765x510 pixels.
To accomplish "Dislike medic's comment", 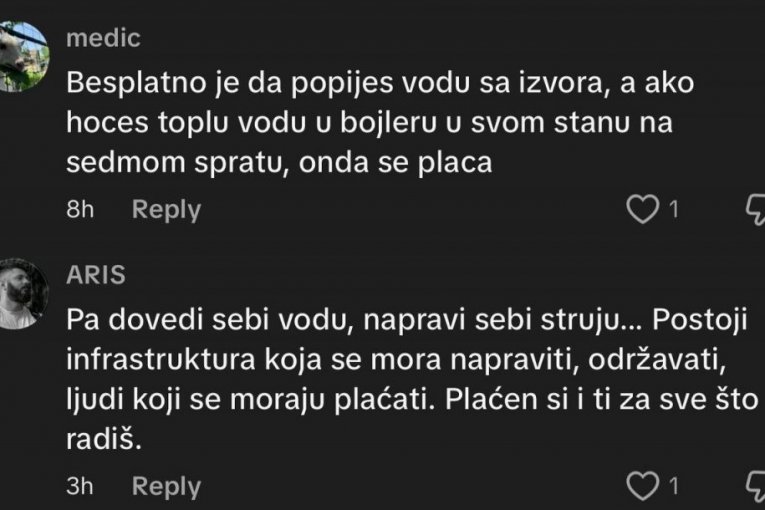I will click(x=756, y=209).
